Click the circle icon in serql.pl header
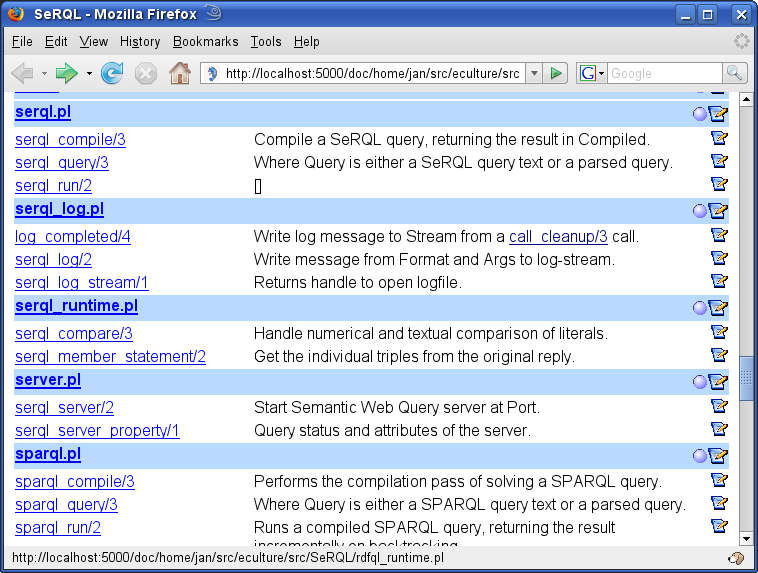This screenshot has height=573, width=758. click(700, 114)
